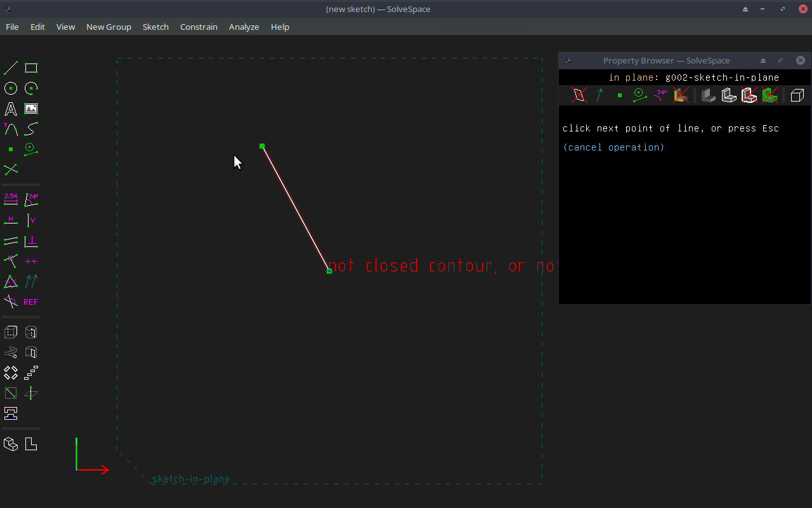This screenshot has height=508, width=812.
Task: Toggle points visibility in the Property Browser
Action: [x=619, y=95]
